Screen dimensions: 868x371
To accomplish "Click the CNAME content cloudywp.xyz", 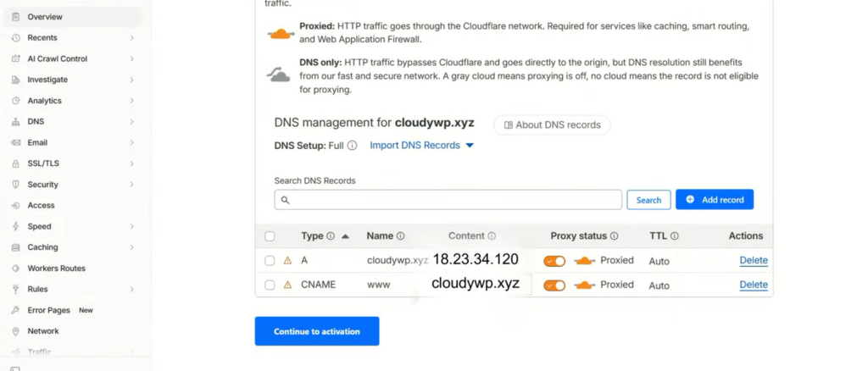I will coord(476,284).
